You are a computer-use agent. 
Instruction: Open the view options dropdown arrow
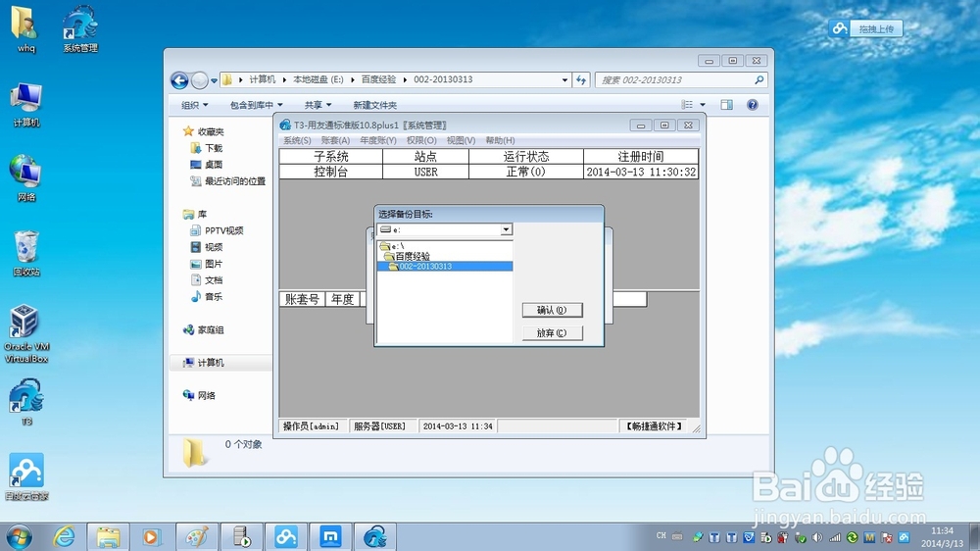point(703,105)
